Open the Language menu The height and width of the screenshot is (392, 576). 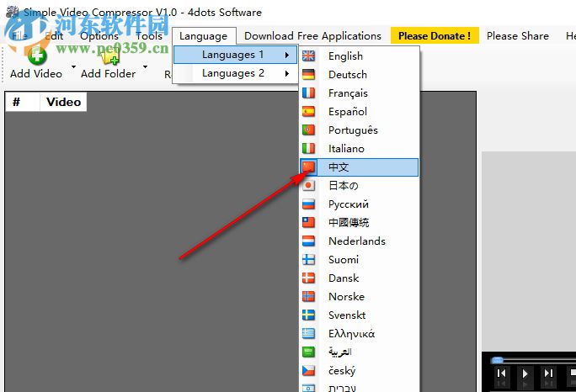pos(204,36)
